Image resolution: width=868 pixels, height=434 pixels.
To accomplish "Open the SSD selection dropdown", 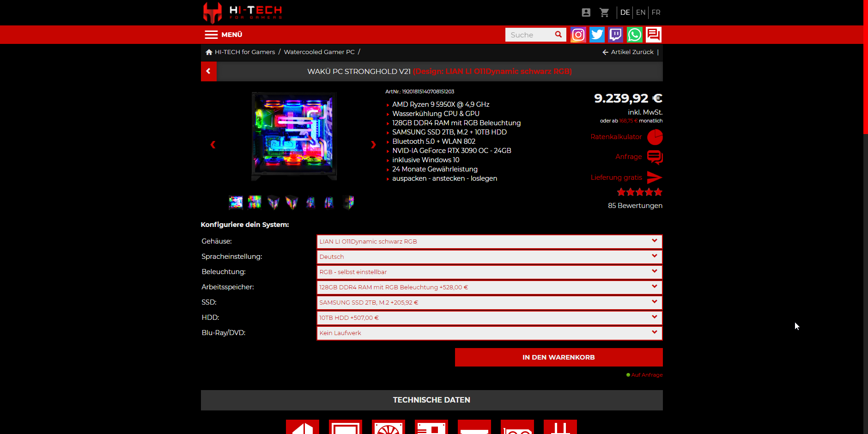I will [x=489, y=302].
